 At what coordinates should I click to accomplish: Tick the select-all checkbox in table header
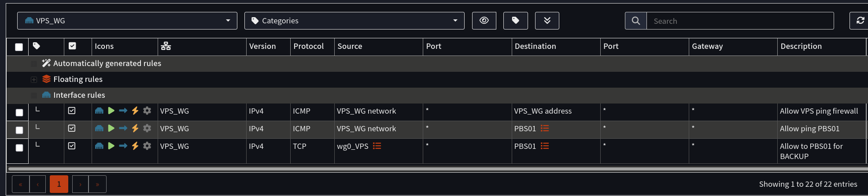coord(19,47)
